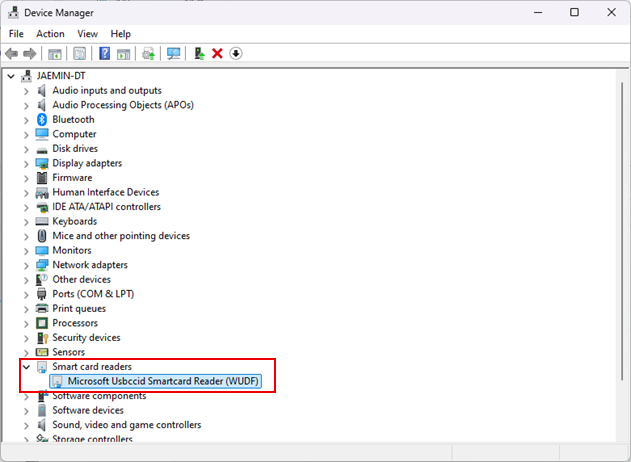Click the Bluetooth category icon
The width and height of the screenshot is (631, 462).
(x=42, y=120)
